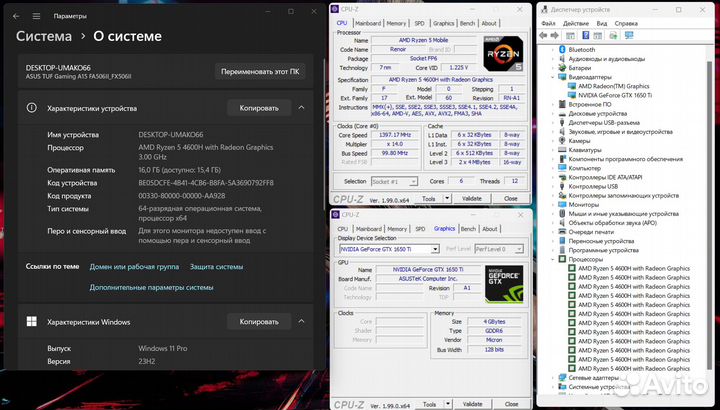This screenshot has width=720, height=410.
Task: Collapse the Видеоадаптеры branch in Device Manager
Action: (x=553, y=77)
